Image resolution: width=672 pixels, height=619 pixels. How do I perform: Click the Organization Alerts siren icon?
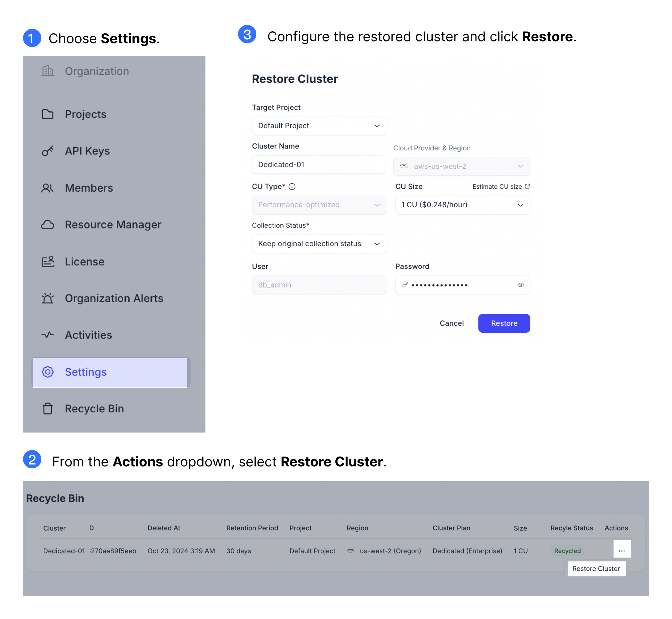[48, 298]
